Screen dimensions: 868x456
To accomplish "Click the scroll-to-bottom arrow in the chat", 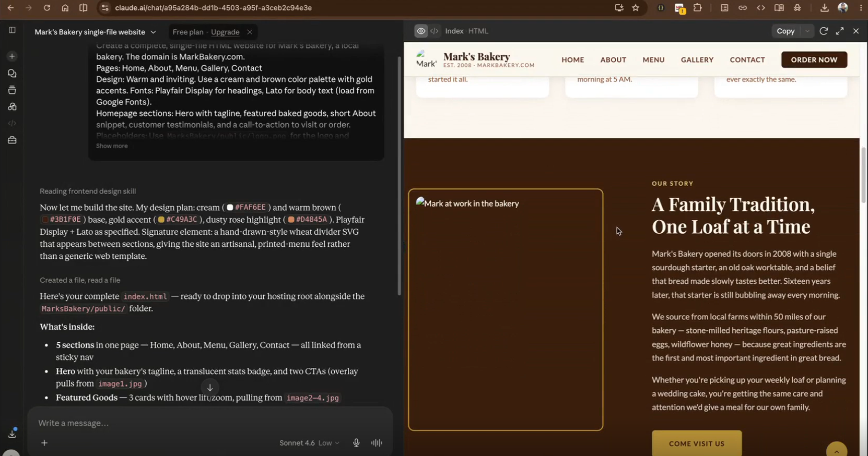I will [x=210, y=387].
